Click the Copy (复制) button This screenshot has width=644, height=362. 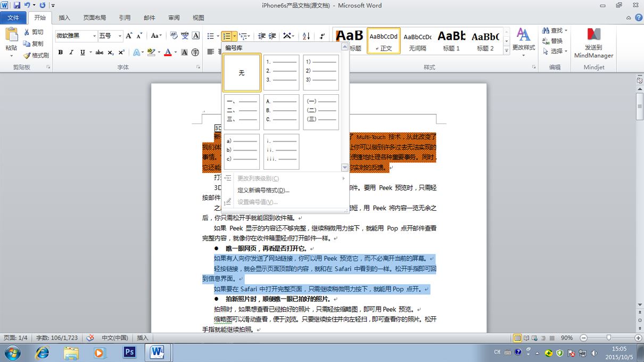point(33,44)
